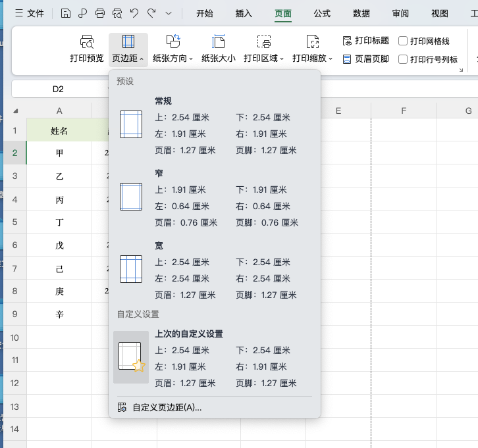Image resolution: width=478 pixels, height=448 pixels.
Task: Click 打印标题 option
Action: click(366, 41)
